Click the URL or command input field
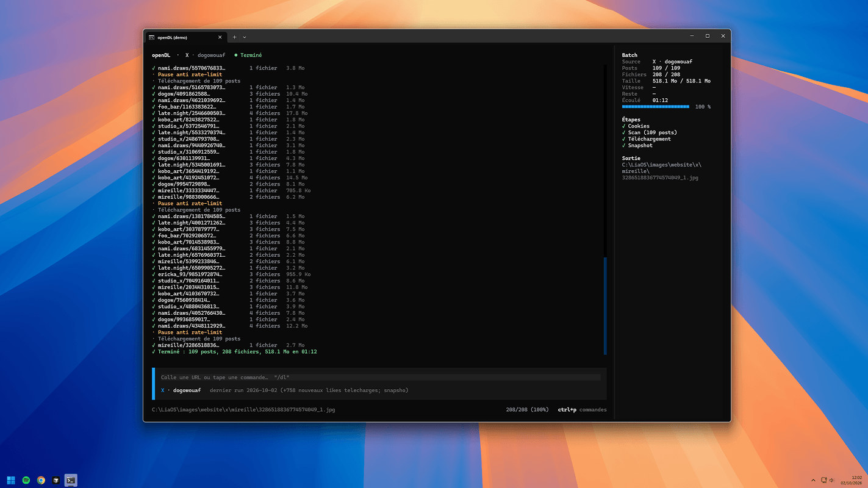The height and width of the screenshot is (488, 868). [379, 378]
